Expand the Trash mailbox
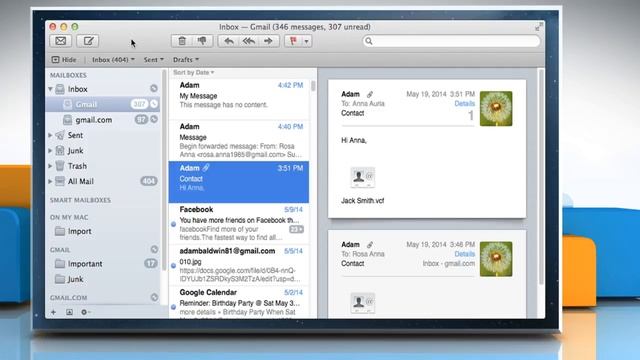This screenshot has width=640, height=360. click(x=50, y=166)
